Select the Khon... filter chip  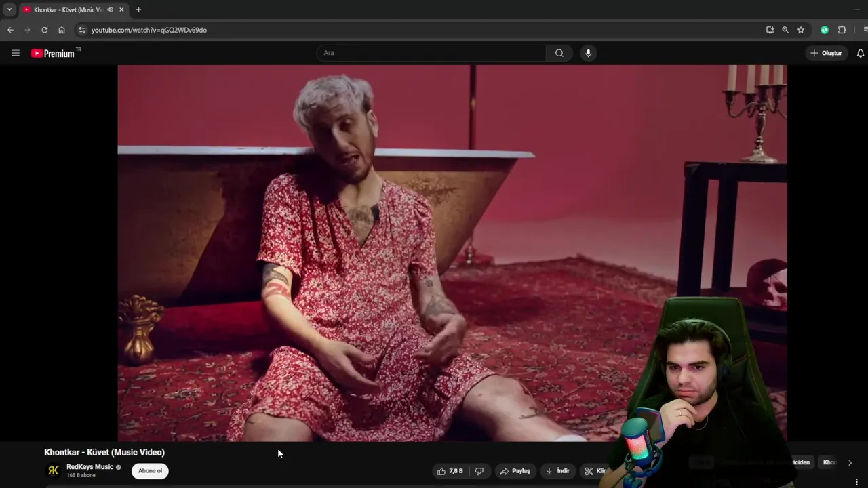[x=829, y=462]
